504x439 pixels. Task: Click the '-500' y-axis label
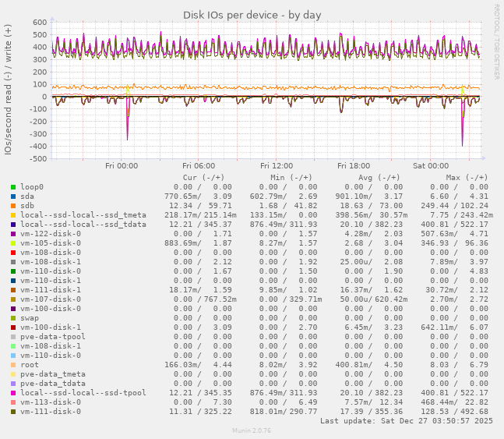[38, 158]
